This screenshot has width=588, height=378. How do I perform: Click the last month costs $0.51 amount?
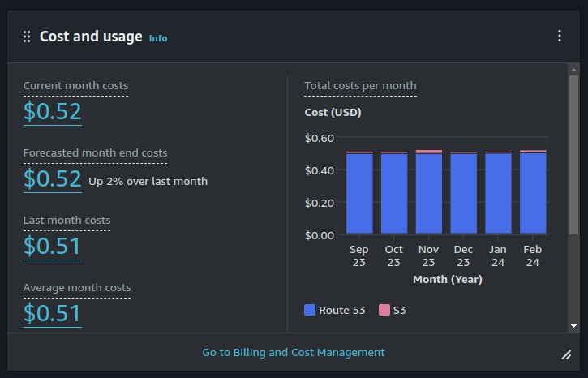point(53,247)
